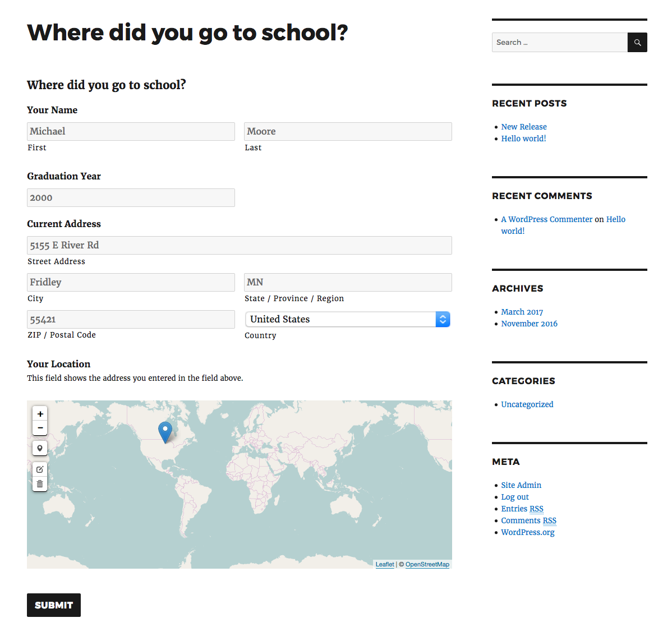Click the Graduation Year field
672x627 pixels.
[x=131, y=197]
